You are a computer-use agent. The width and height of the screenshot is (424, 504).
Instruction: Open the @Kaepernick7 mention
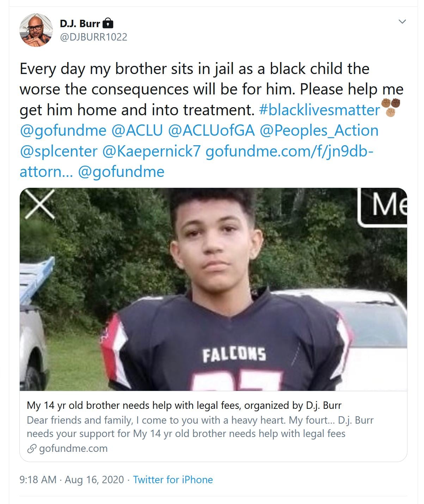[x=151, y=151]
